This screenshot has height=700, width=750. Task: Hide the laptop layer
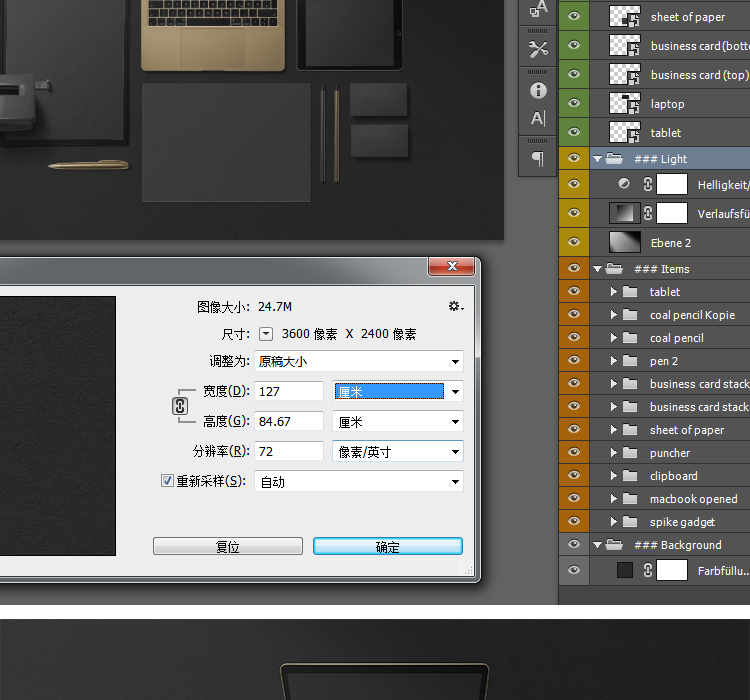(573, 103)
